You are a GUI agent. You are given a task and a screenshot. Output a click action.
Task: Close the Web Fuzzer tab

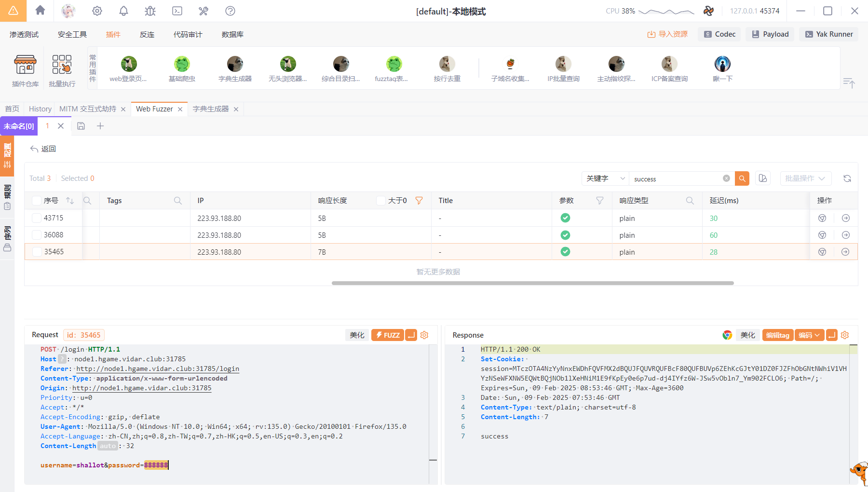click(x=180, y=109)
